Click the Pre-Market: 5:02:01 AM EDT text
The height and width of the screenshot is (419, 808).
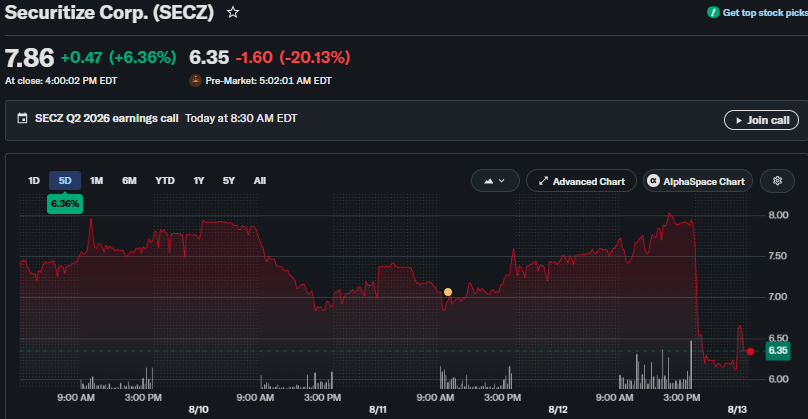(x=268, y=81)
